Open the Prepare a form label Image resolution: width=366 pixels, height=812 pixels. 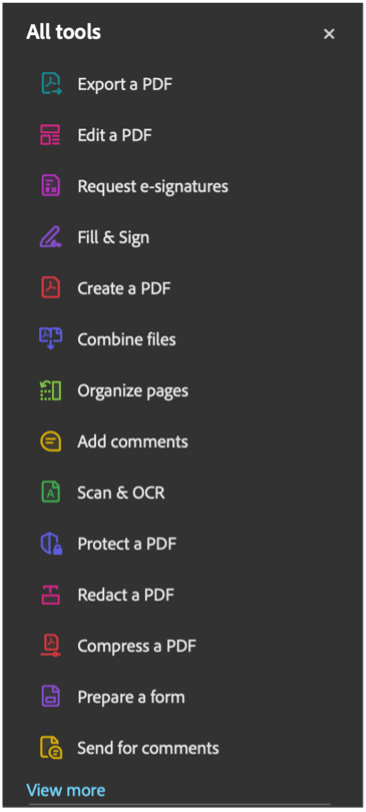pyautogui.click(x=131, y=697)
